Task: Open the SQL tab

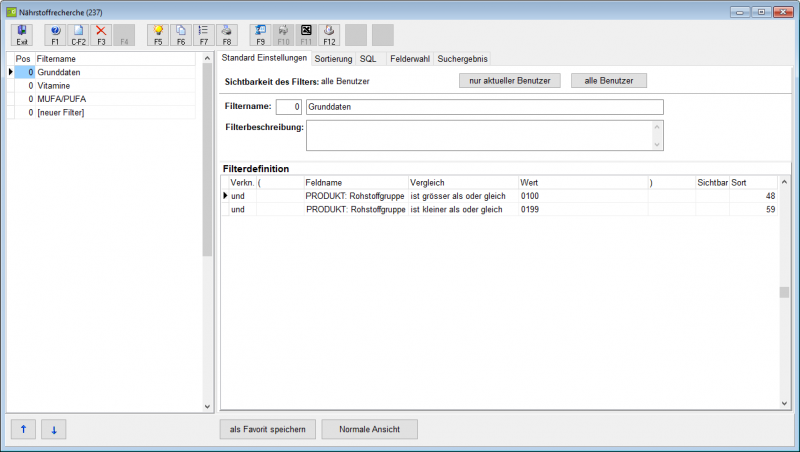Action: (368, 59)
